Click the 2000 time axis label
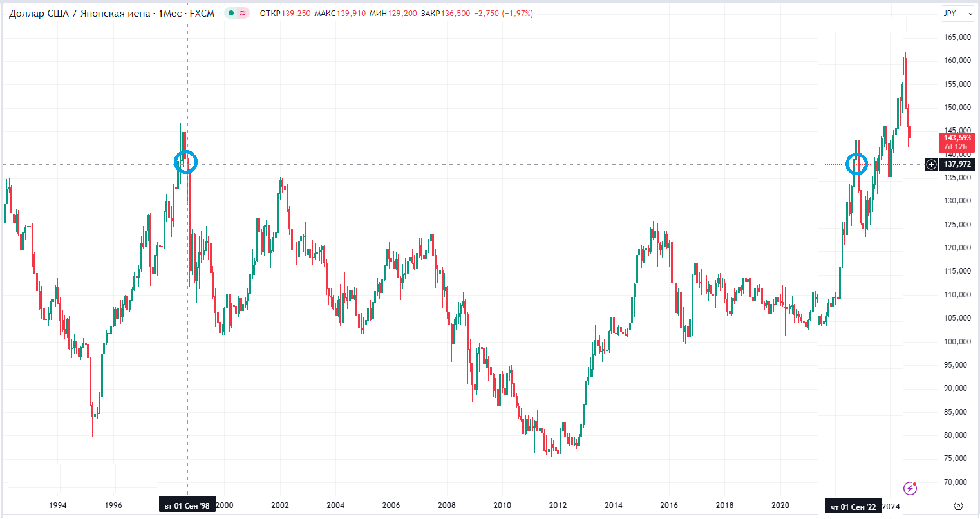Viewport: 980px width, 519px height. 225,505
